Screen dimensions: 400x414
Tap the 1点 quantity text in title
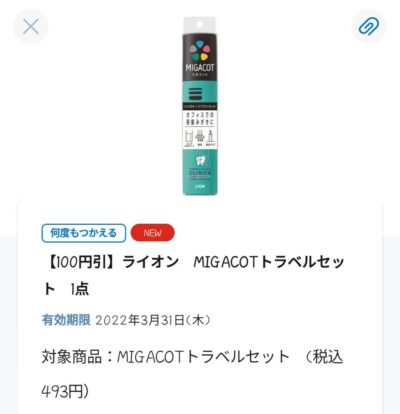point(79,289)
